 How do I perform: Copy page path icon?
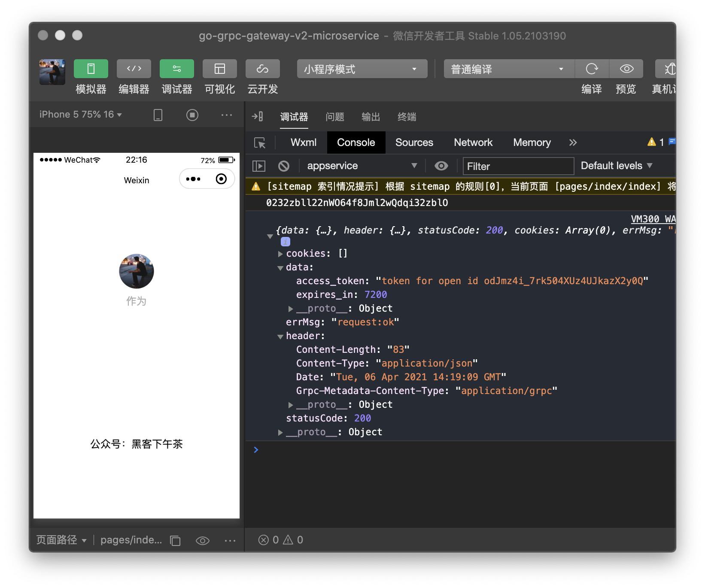pyautogui.click(x=175, y=540)
